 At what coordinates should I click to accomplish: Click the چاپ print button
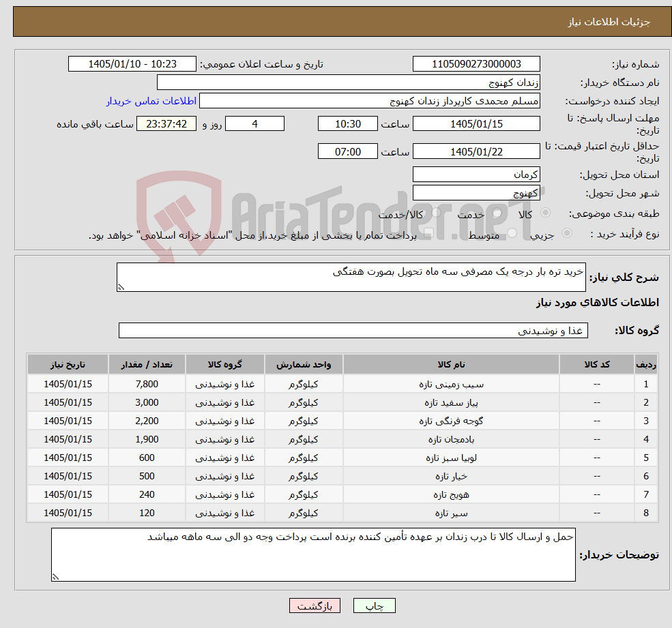point(374,605)
